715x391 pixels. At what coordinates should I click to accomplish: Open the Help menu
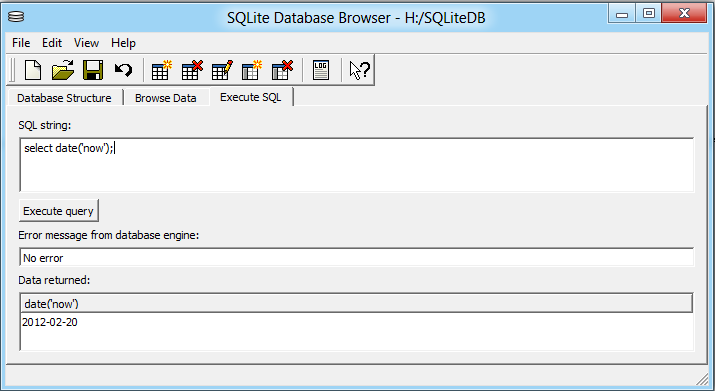pyautogui.click(x=123, y=43)
